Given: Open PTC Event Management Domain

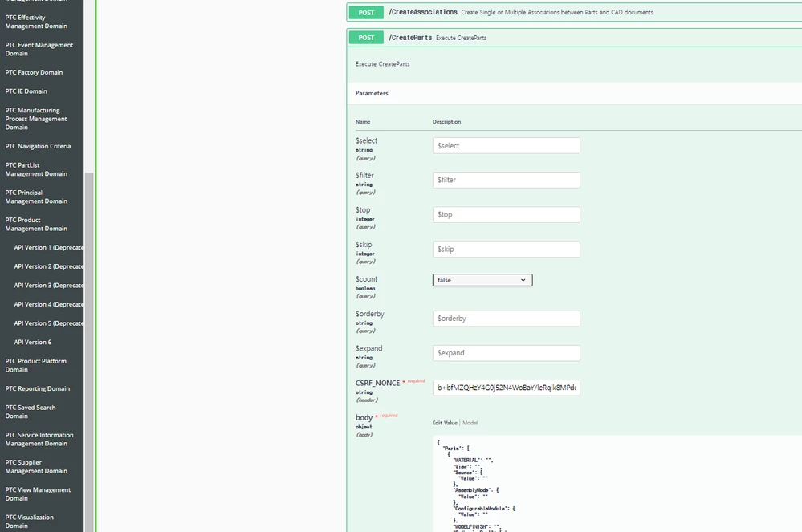Looking at the screenshot, I should 39,49.
